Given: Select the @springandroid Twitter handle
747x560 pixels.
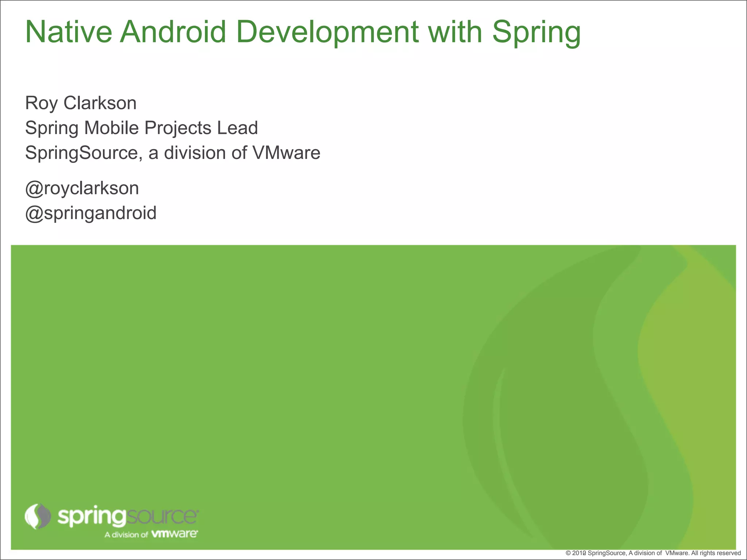Looking at the screenshot, I should click(x=91, y=213).
